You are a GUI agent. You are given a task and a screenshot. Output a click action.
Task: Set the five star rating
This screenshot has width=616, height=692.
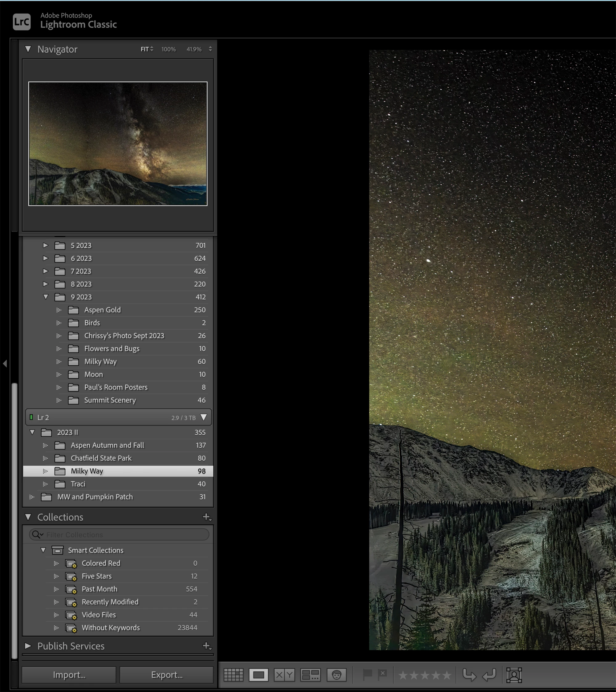447,675
